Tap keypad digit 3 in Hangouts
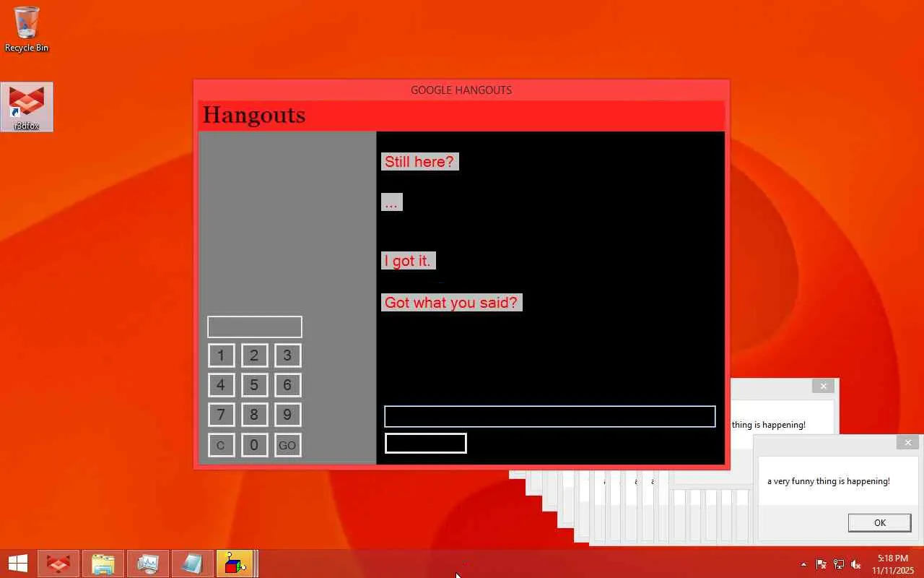Screen dimensions: 924x578 (287, 355)
